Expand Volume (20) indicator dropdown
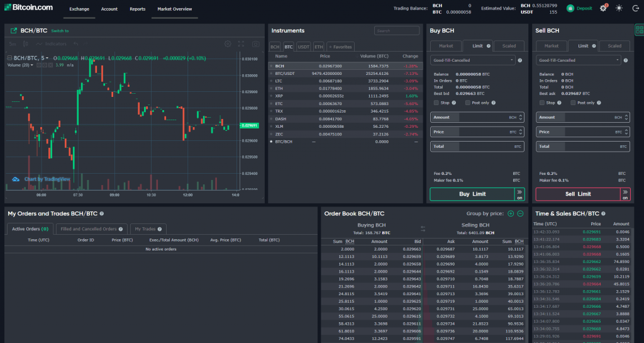The height and width of the screenshot is (343, 644). [x=32, y=65]
